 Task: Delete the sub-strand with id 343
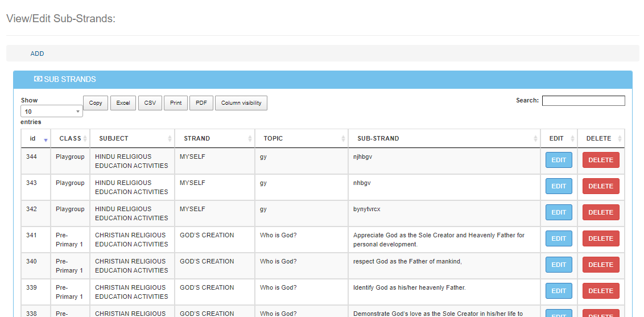coord(601,186)
